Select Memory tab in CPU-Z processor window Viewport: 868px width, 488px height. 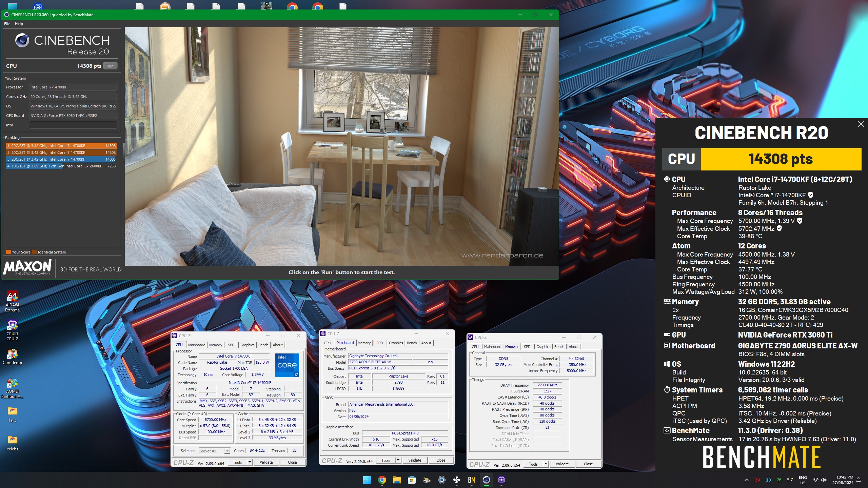(216, 345)
